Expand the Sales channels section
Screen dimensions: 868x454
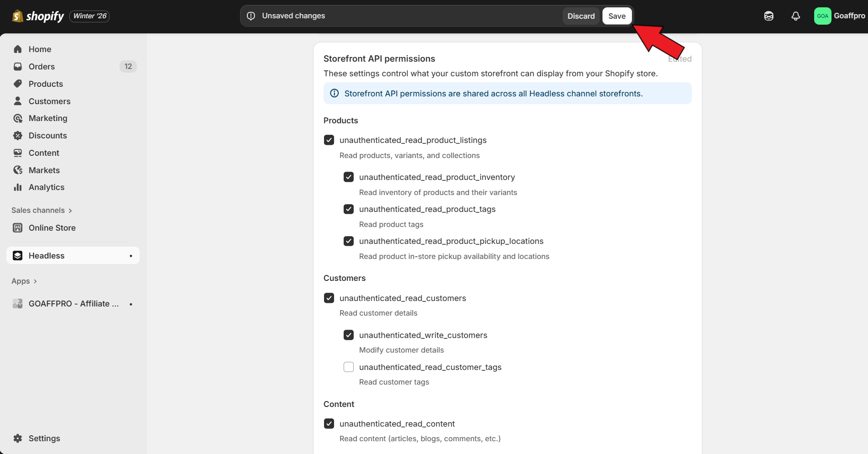click(x=42, y=211)
